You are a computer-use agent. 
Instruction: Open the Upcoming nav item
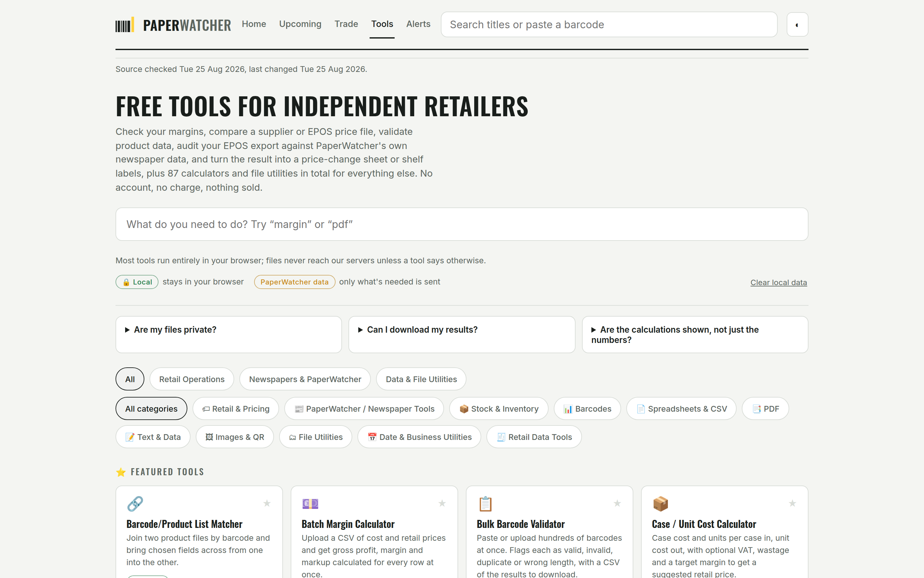(x=300, y=24)
